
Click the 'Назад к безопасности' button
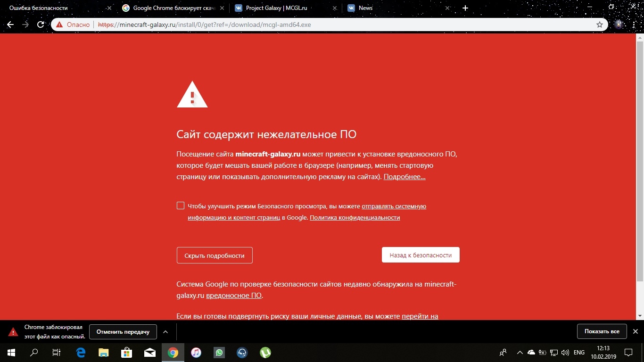(421, 255)
